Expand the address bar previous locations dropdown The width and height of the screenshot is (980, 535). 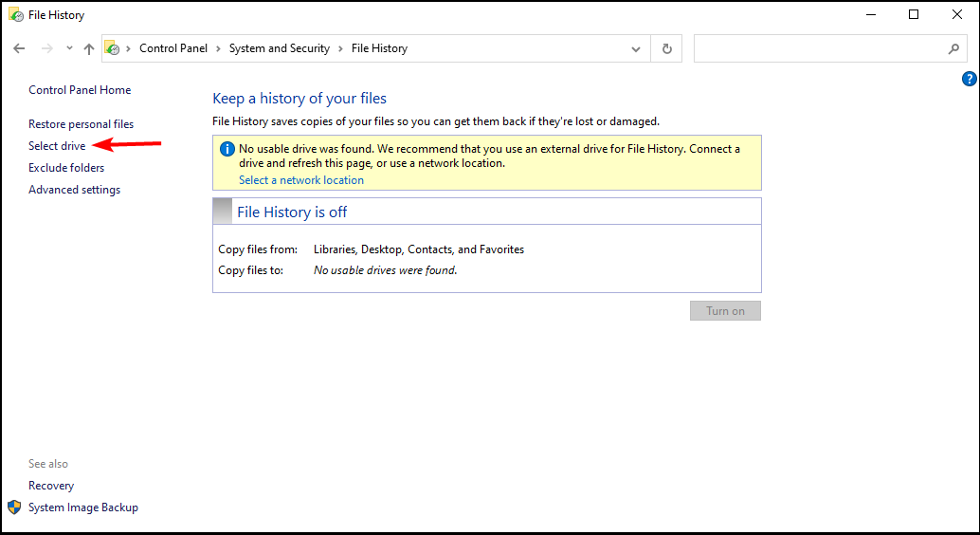(636, 48)
